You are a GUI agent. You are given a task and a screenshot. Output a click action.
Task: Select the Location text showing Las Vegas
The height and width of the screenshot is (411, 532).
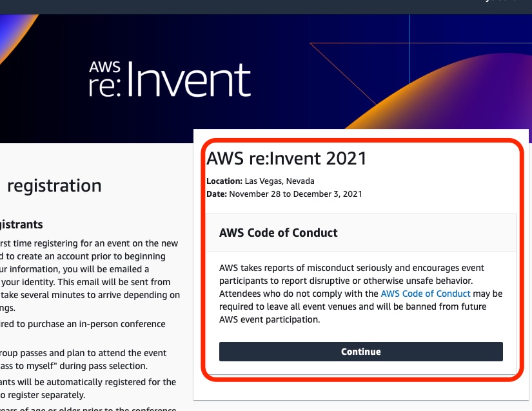[258, 181]
